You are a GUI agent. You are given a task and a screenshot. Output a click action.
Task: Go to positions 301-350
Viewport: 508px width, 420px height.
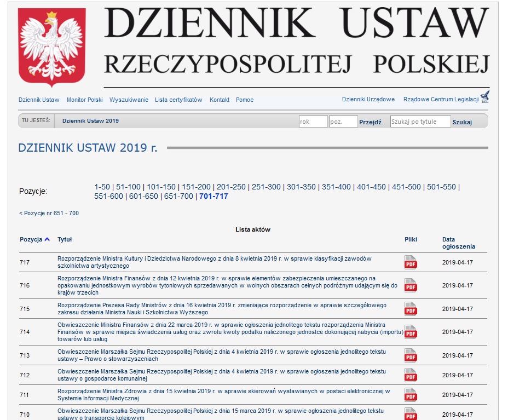tap(301, 187)
